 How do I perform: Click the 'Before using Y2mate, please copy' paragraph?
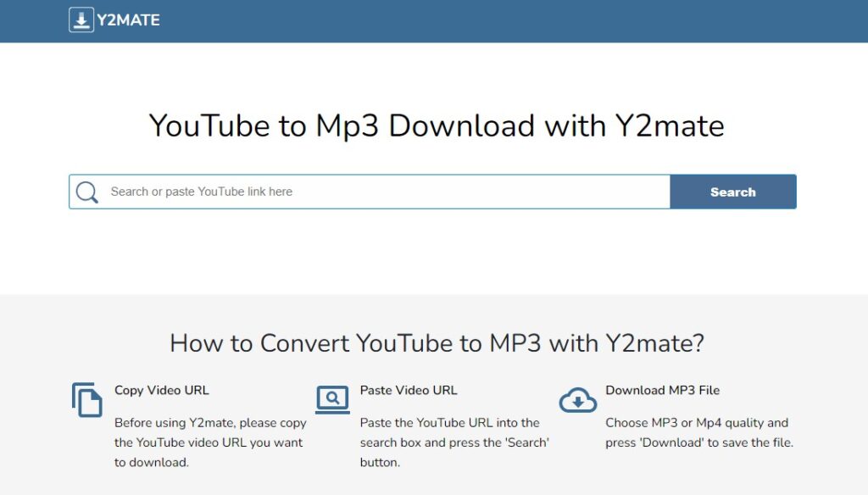click(210, 442)
